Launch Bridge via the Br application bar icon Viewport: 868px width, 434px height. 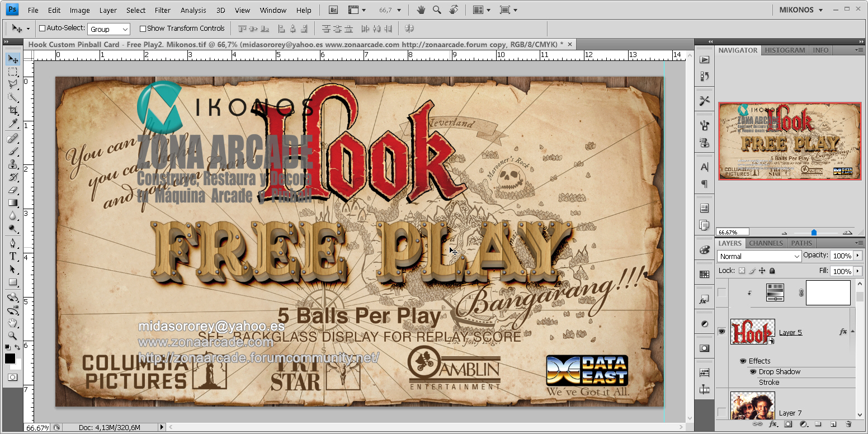tap(332, 10)
